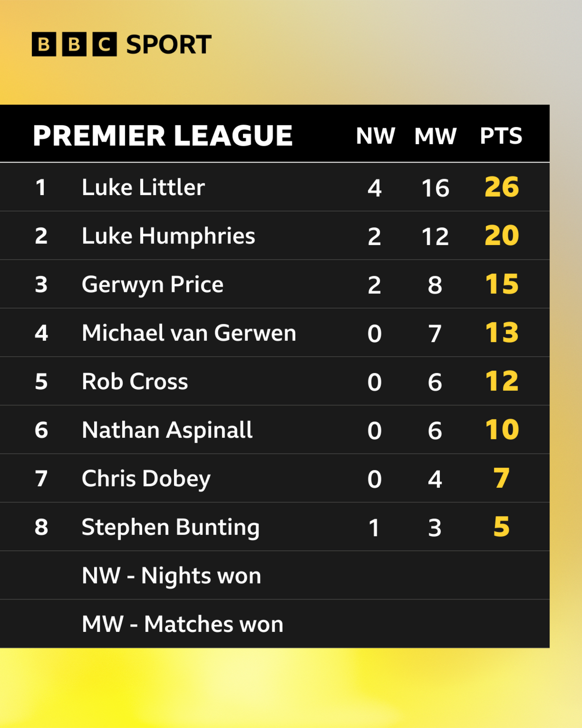Click the MW column header
582x728 pixels.
(x=436, y=136)
